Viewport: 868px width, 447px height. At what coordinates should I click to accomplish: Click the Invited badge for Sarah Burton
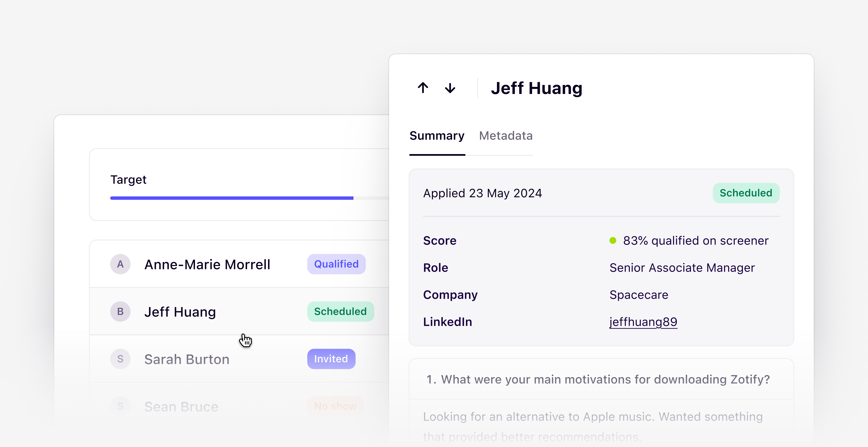pos(331,359)
